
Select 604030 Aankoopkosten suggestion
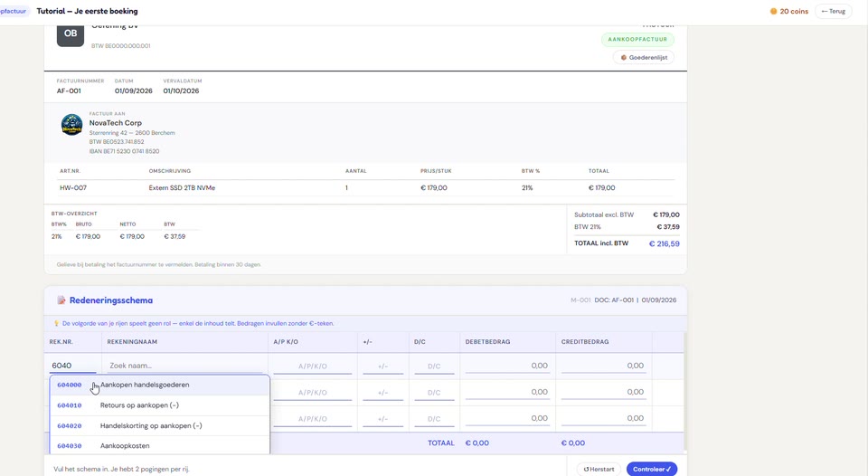159,445
